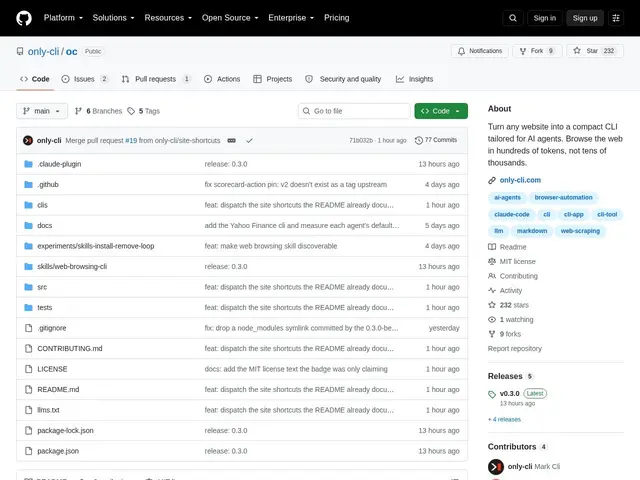Open the package-lock.json file
Viewport: 640px width, 480px height.
click(65, 431)
